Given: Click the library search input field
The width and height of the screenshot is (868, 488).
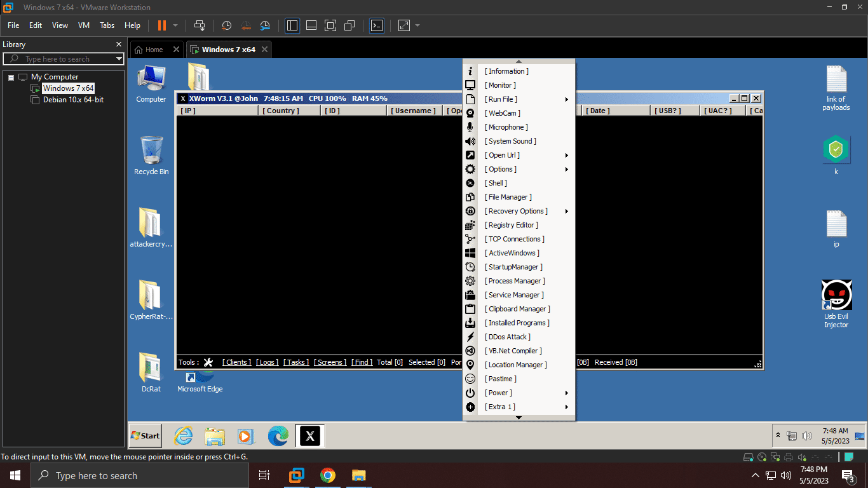Looking at the screenshot, I should [x=64, y=59].
